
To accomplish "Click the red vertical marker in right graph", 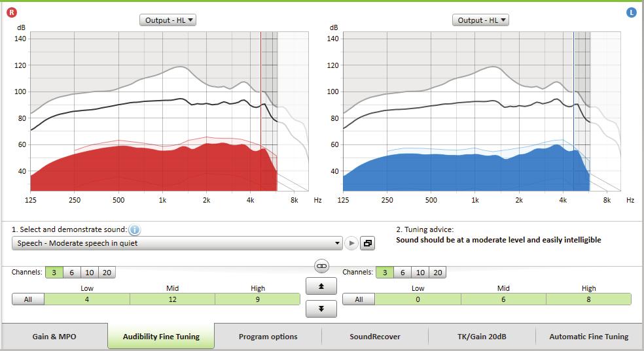I will [260, 111].
